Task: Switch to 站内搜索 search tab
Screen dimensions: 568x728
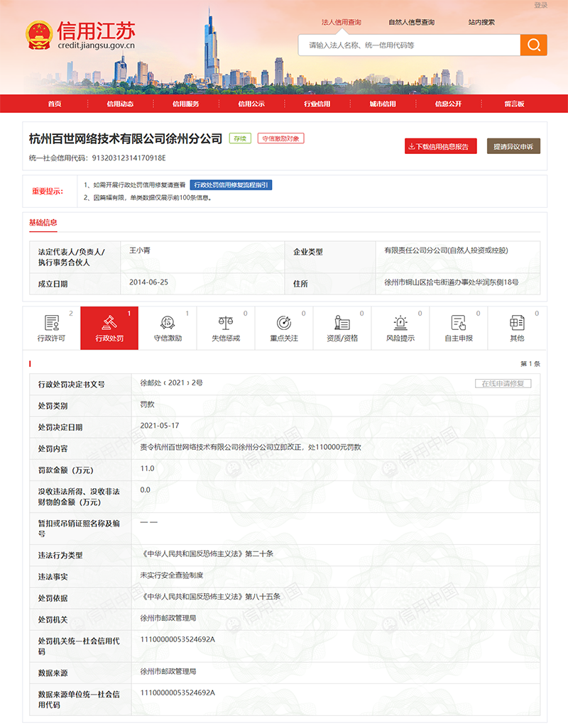Action: [481, 22]
